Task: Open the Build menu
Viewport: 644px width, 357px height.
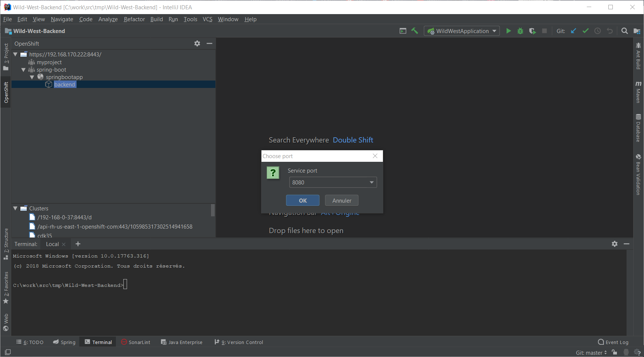Action: 157,19
